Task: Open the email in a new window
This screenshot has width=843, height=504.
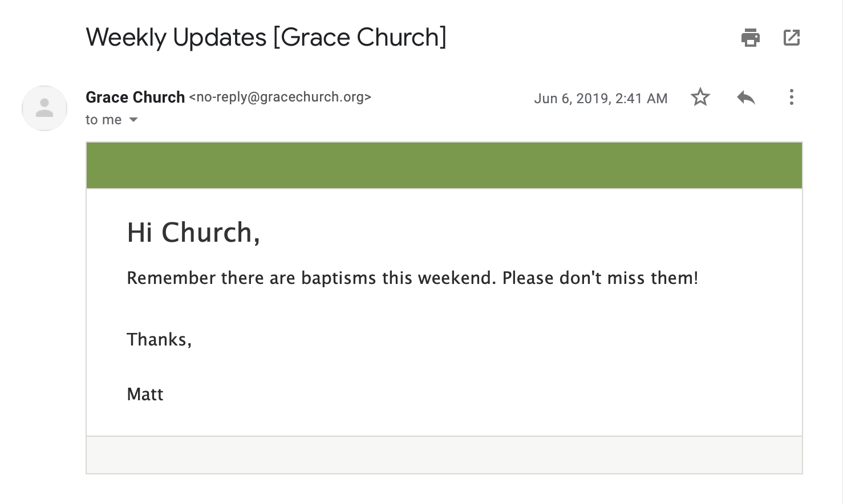Action: (792, 38)
